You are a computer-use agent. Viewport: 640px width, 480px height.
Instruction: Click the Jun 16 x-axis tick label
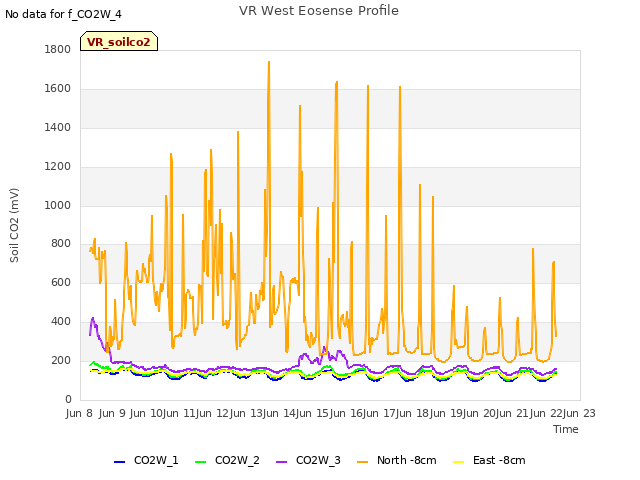pyautogui.click(x=348, y=413)
